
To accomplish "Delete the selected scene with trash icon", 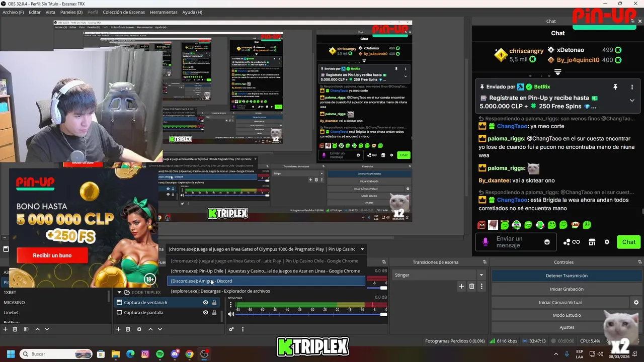I will click(15, 329).
